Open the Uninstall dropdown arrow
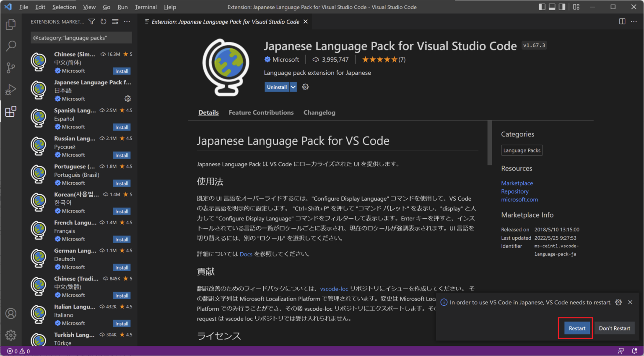The width and height of the screenshot is (644, 356). click(x=293, y=87)
